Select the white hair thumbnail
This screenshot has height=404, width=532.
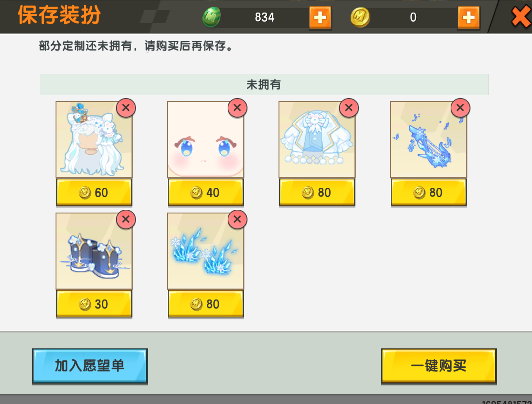tap(94, 140)
